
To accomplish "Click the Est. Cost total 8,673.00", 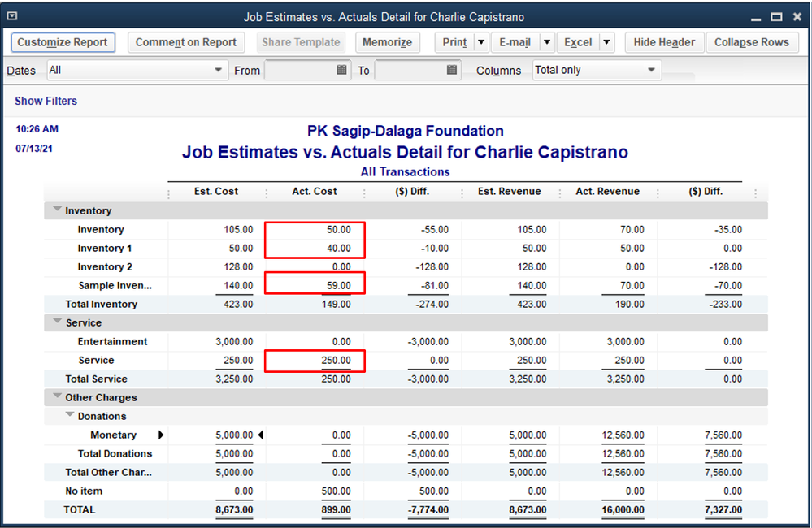I will [x=235, y=509].
